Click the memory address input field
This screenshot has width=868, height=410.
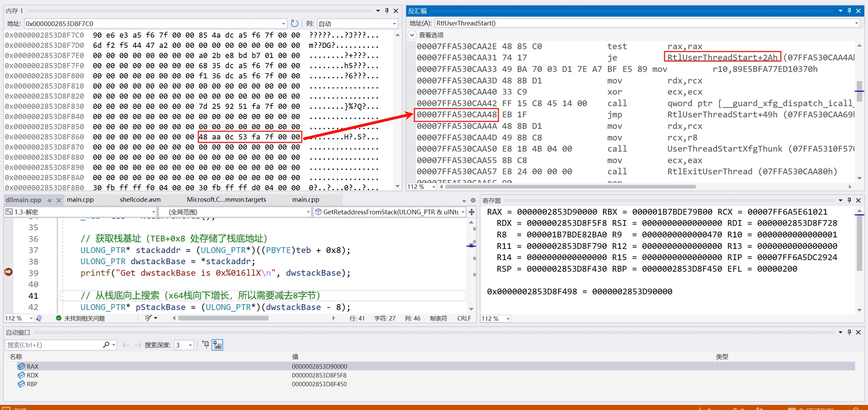pos(151,24)
